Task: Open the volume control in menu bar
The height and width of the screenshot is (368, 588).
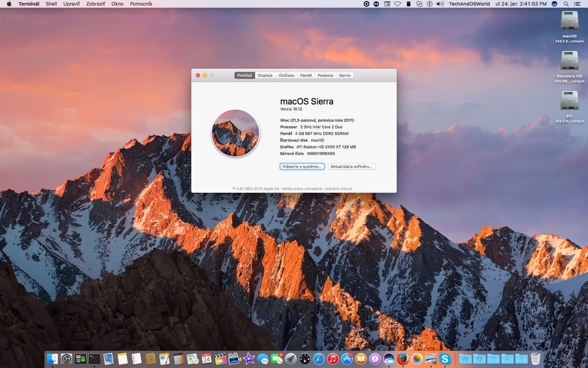Action: pyautogui.click(x=440, y=4)
